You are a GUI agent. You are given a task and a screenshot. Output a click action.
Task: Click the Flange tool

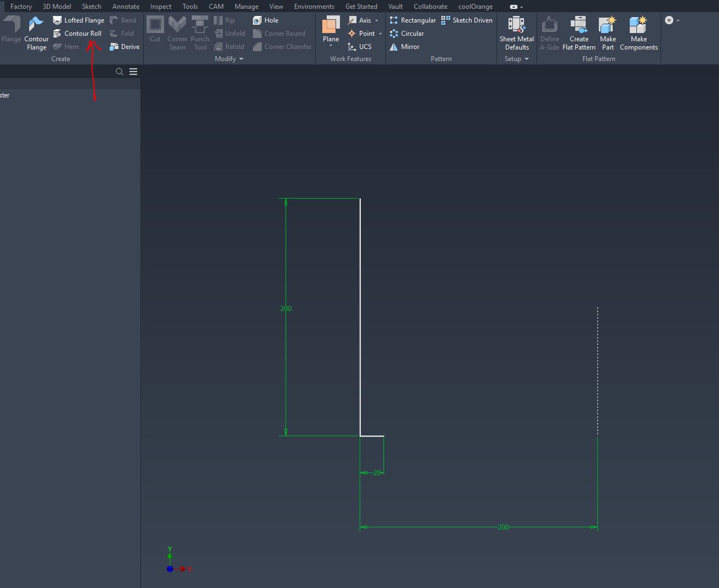tap(11, 30)
